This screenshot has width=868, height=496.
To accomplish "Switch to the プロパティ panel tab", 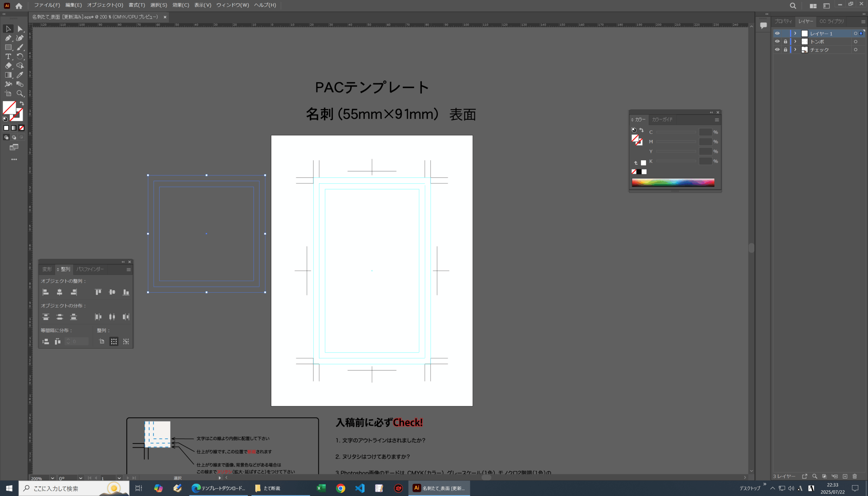I will point(783,21).
